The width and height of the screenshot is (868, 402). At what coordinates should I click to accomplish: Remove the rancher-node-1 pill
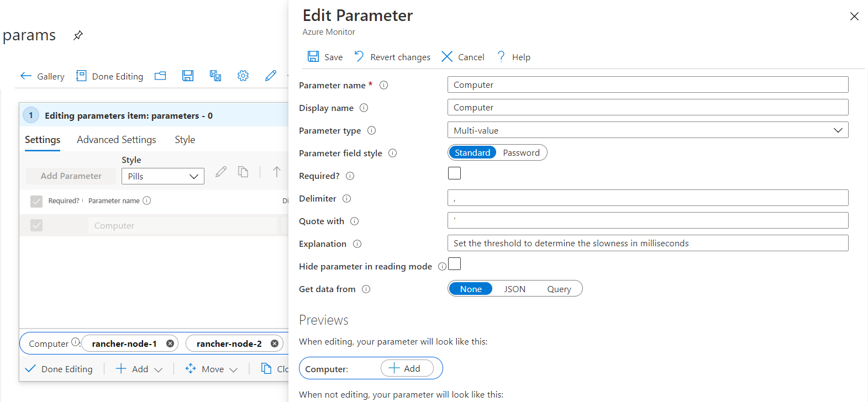pos(170,343)
